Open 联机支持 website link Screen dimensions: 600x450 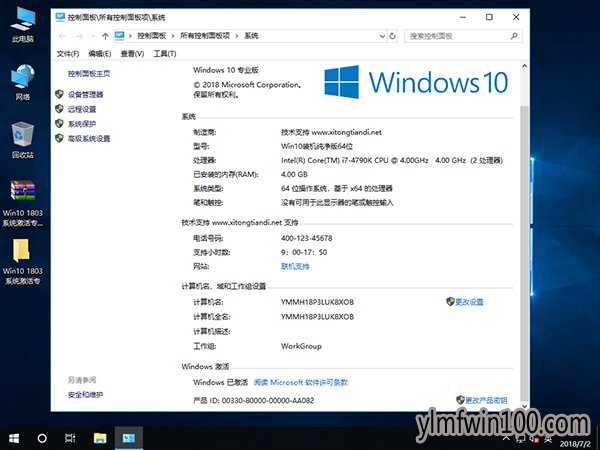click(x=295, y=266)
